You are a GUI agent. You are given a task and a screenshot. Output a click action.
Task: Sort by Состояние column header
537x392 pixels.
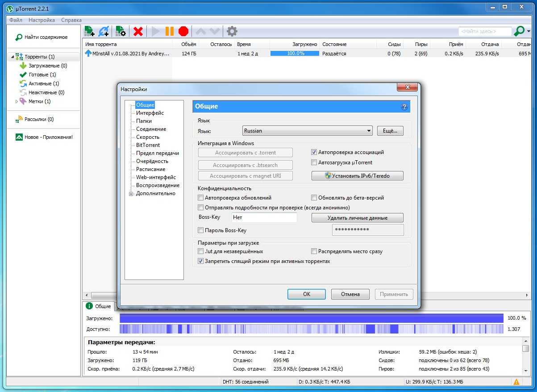348,44
